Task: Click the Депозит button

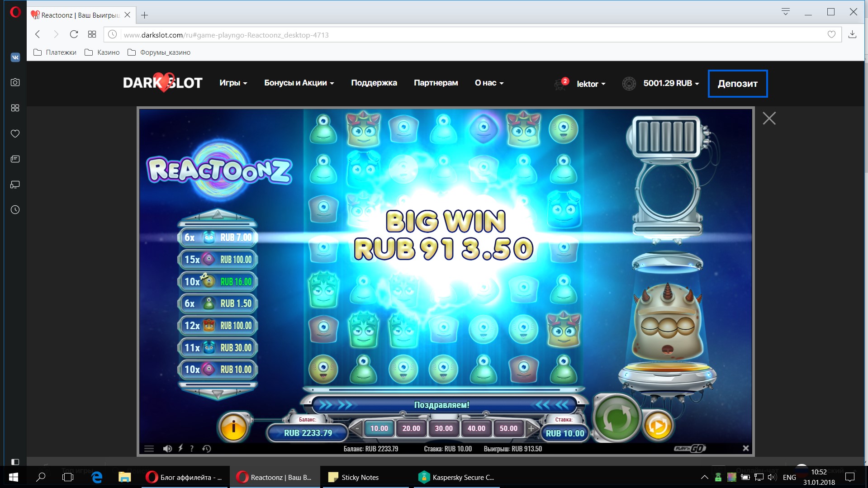Action: click(738, 84)
